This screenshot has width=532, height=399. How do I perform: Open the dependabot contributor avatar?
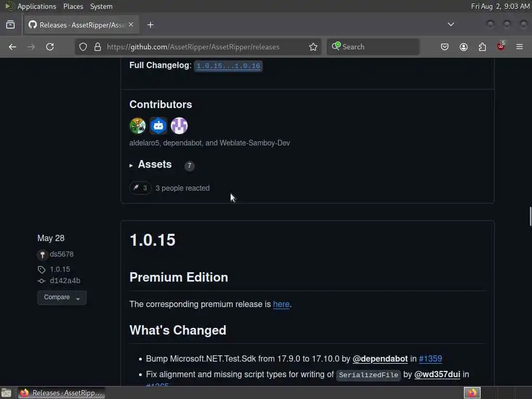pos(158,126)
